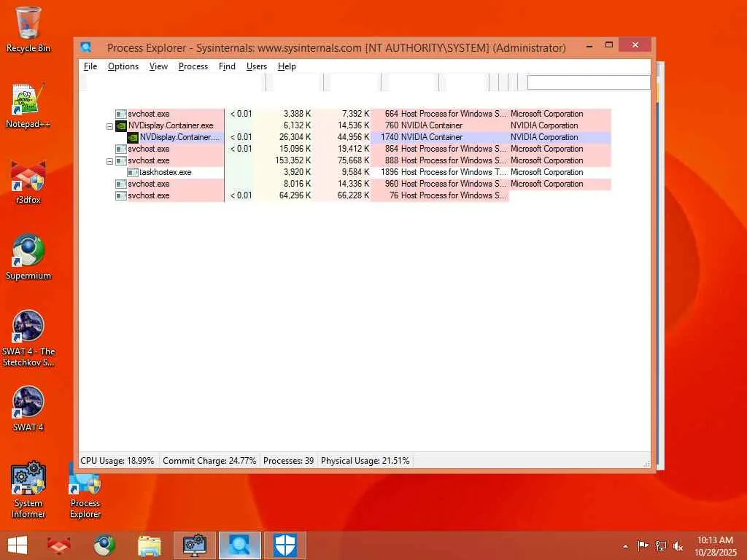The width and height of the screenshot is (747, 560).
Task: Select the Supermium desktop shortcut
Action: pyautogui.click(x=28, y=257)
